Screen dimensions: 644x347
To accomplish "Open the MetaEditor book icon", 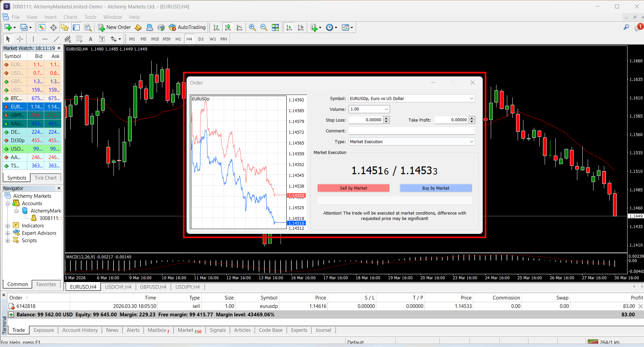I will [138, 28].
